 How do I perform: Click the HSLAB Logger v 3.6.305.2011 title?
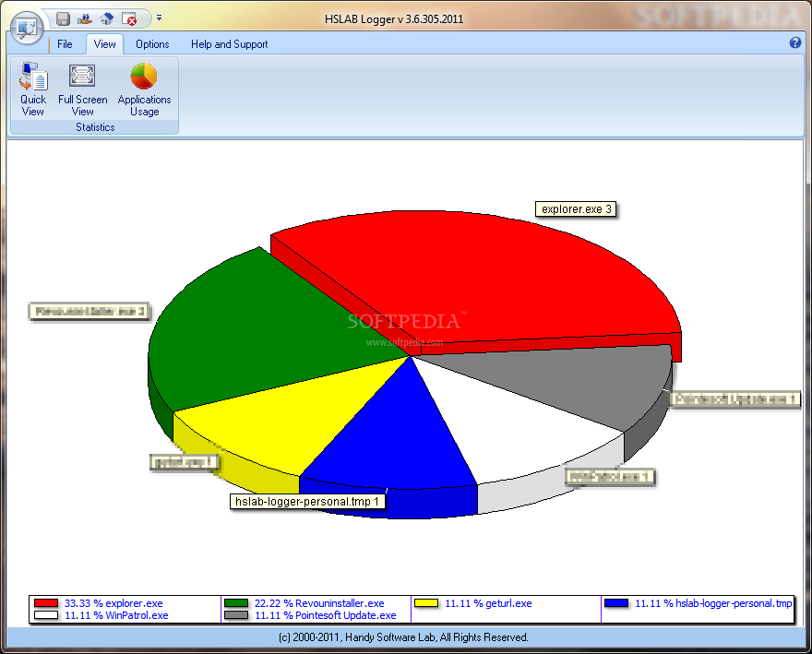(394, 19)
